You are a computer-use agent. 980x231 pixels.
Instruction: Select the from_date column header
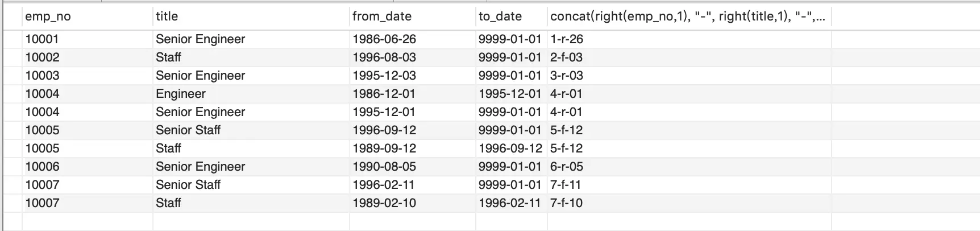point(382,16)
